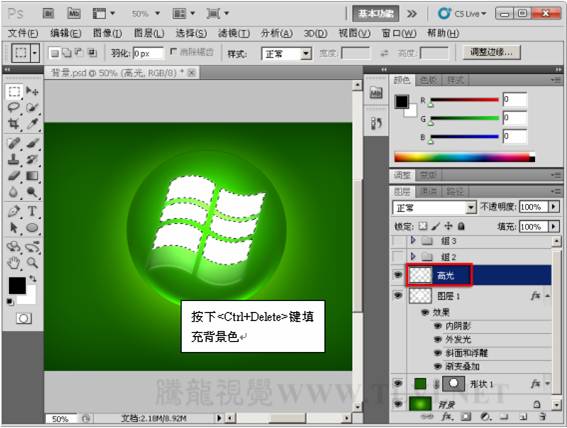The width and height of the screenshot is (567, 428).
Task: Open the 文件(F) menu
Action: pos(23,34)
